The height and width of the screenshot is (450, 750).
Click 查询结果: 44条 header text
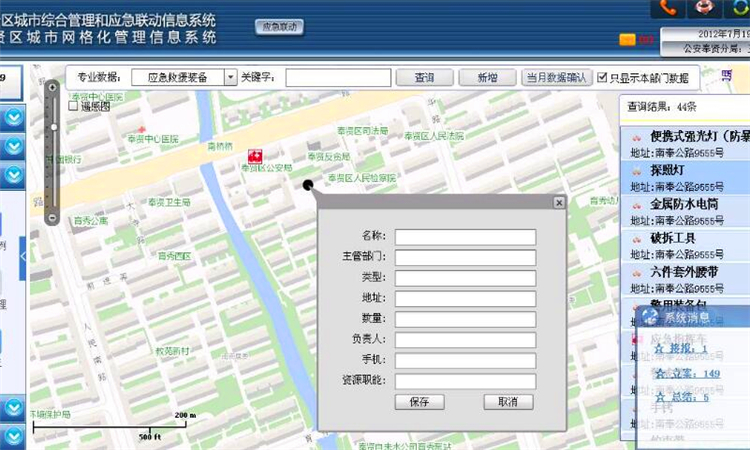point(662,107)
